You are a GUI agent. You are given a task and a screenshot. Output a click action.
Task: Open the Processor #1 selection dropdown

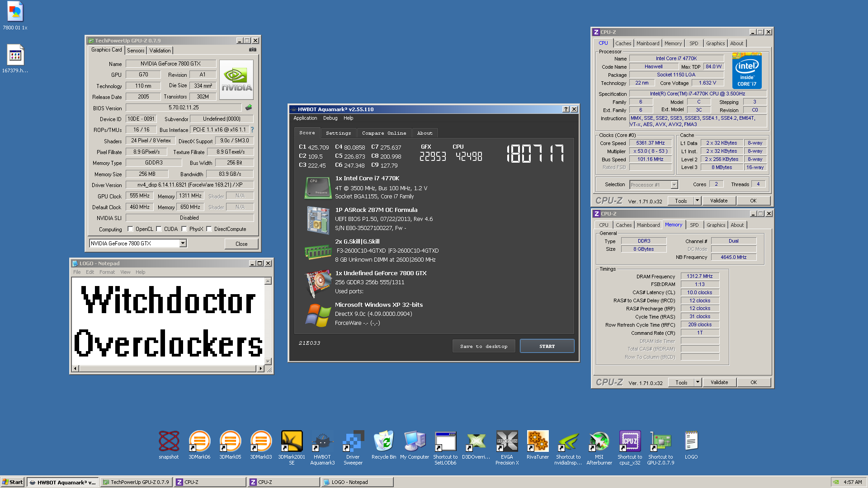pos(674,185)
